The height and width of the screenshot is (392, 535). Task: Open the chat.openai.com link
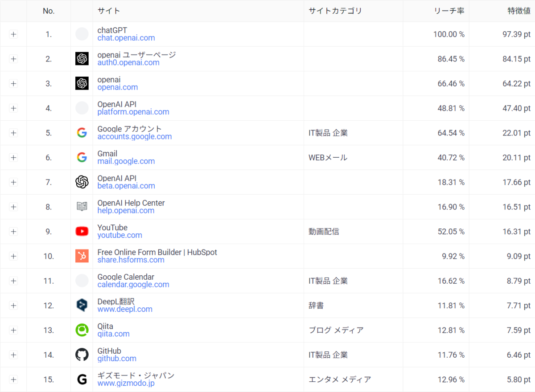(126, 38)
